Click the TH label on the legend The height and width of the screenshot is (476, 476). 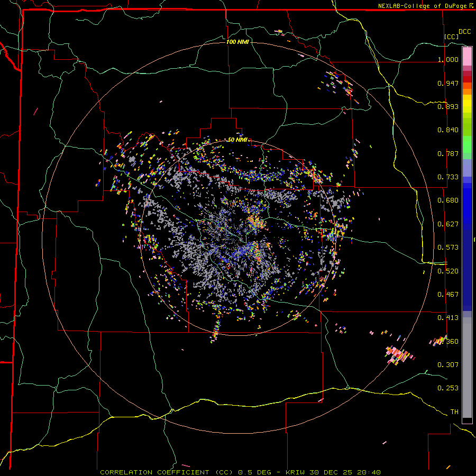454,412
